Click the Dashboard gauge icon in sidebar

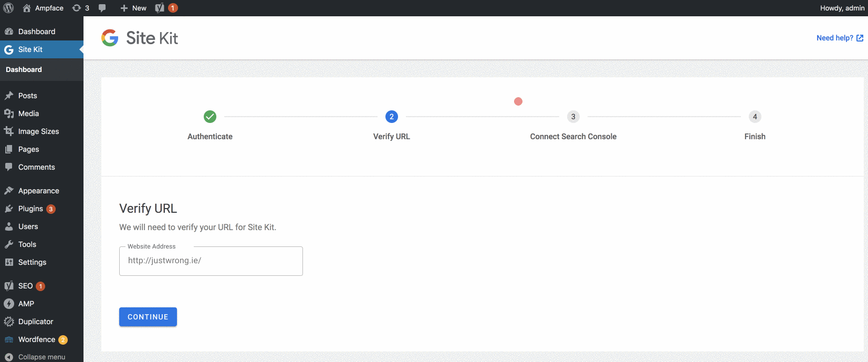[9, 32]
